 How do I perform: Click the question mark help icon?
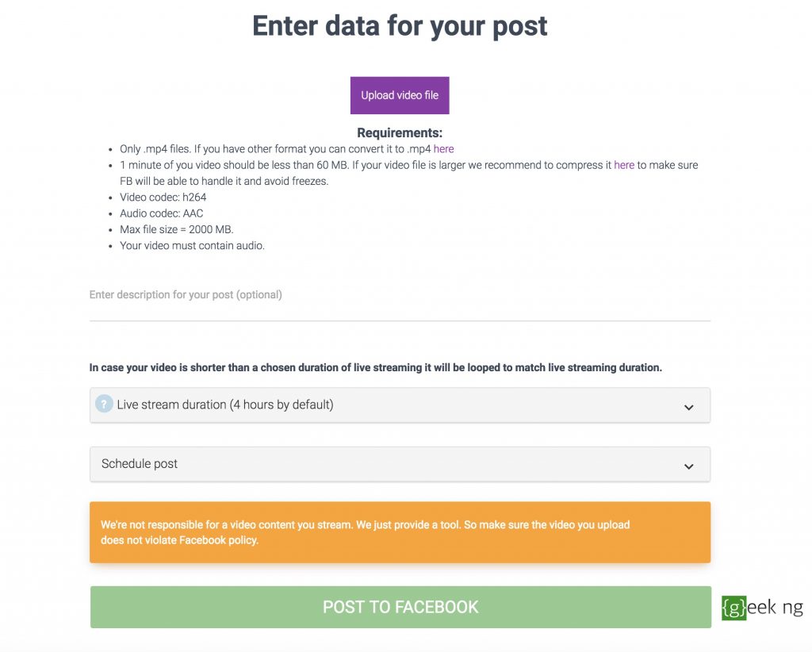[104, 404]
